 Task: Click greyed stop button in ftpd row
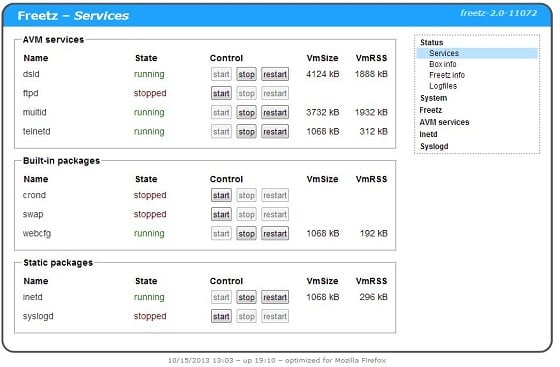(x=246, y=94)
